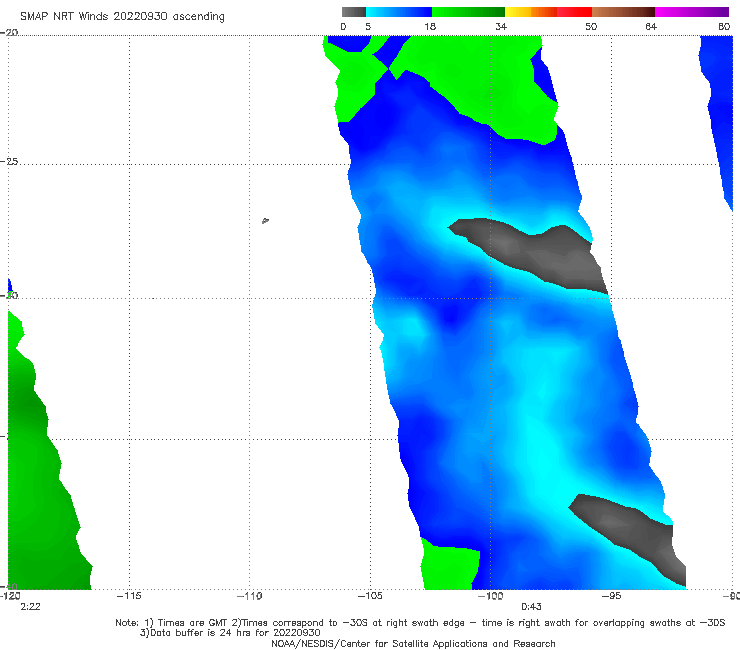Click the brown segment of the color scale
The height and width of the screenshot is (650, 740).
(623, 12)
